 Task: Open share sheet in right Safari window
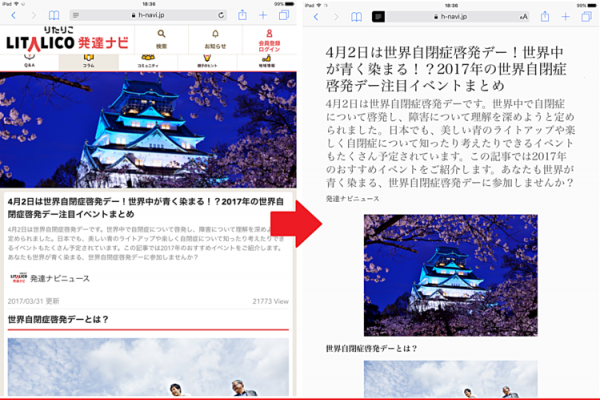544,16
